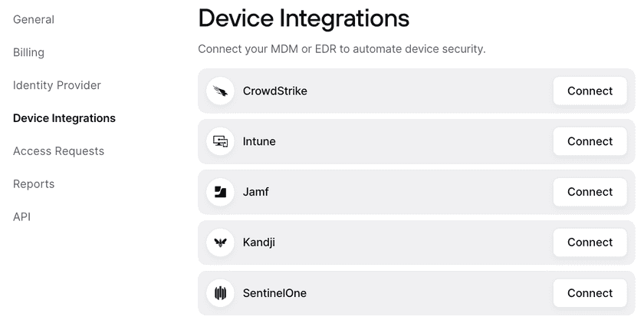Viewport: 644px width, 330px height.
Task: Connect the CrowdStrike integration
Action: pos(590,91)
